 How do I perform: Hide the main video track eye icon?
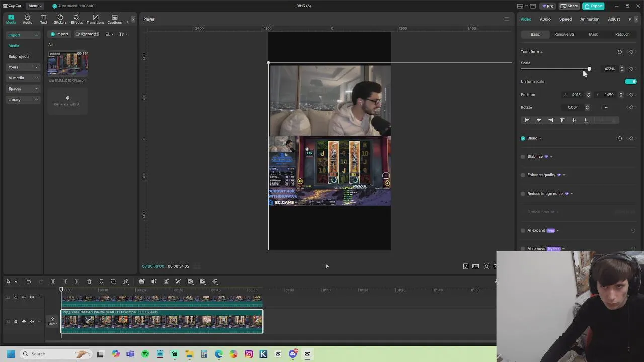pyautogui.click(x=24, y=321)
